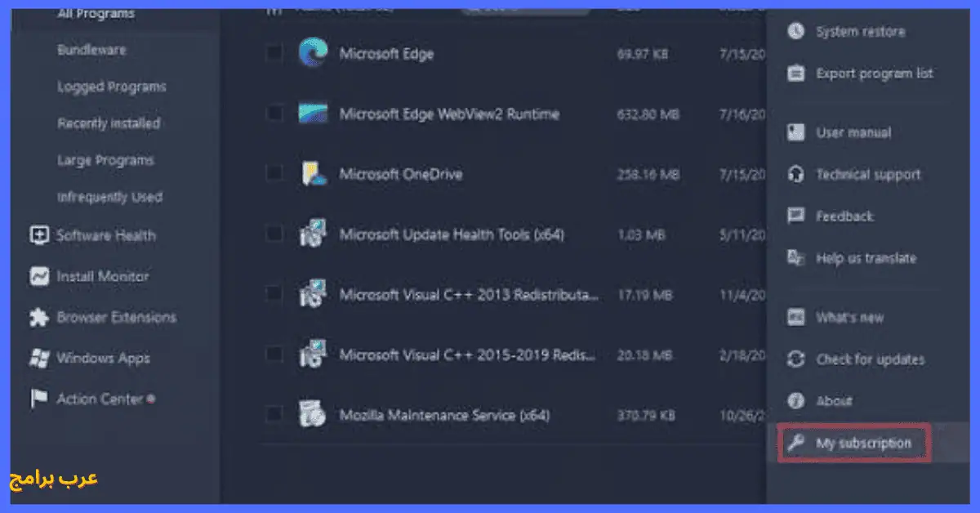Click the Edge WebView2 Runtime icon
This screenshot has width=980, height=513.
coord(312,114)
